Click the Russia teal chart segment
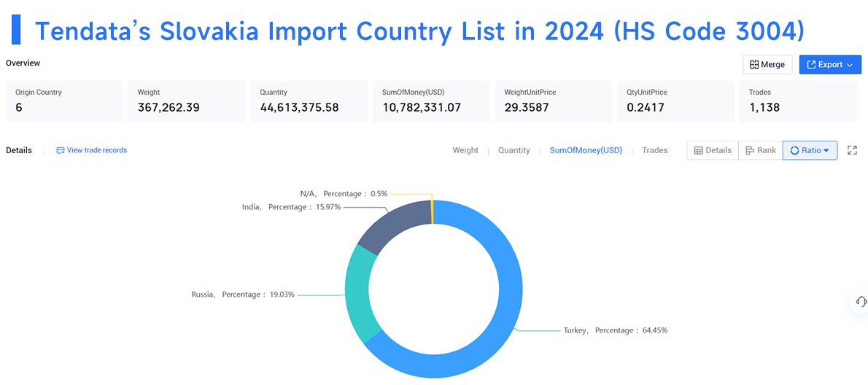This screenshot has height=385, width=868. (357, 293)
